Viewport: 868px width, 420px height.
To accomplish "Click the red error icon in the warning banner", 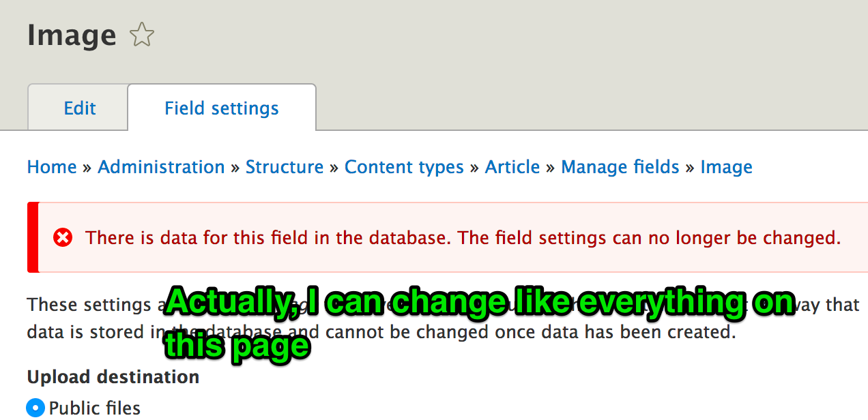I will (x=63, y=237).
